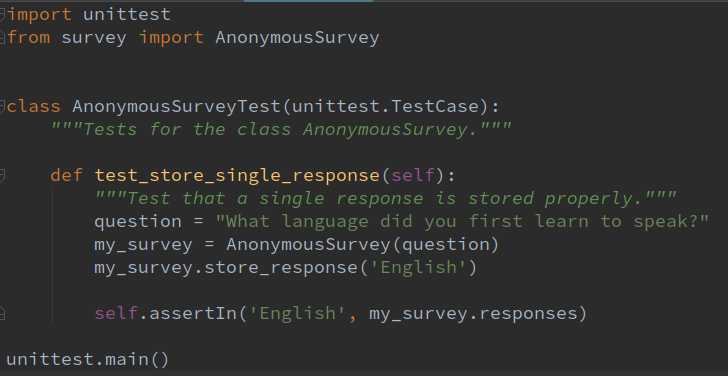Click the 'question' variable assignment
This screenshot has height=376, width=728.
click(x=138, y=222)
